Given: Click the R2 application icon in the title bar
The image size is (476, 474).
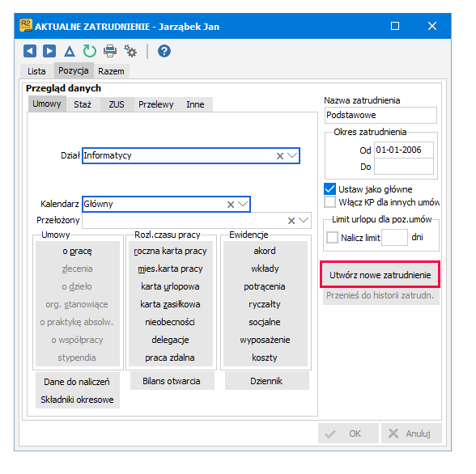Looking at the screenshot, I should [26, 25].
